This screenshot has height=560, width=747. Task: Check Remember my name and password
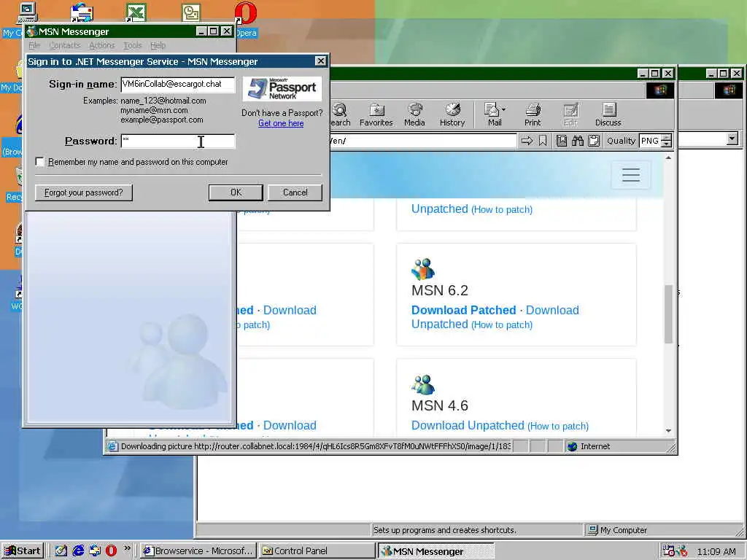(x=40, y=162)
